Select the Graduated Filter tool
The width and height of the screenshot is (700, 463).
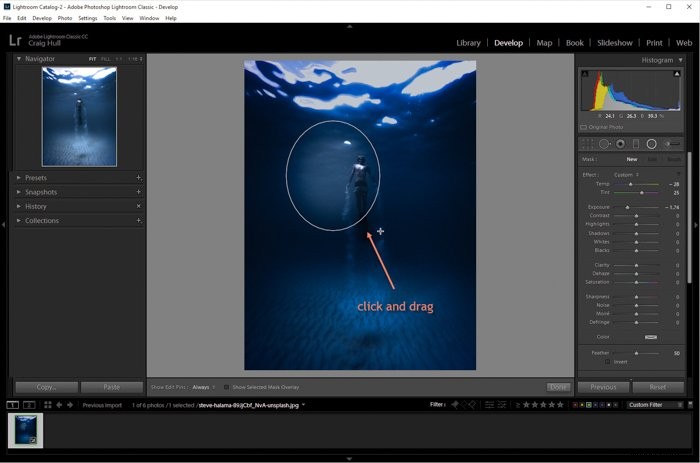[636, 144]
